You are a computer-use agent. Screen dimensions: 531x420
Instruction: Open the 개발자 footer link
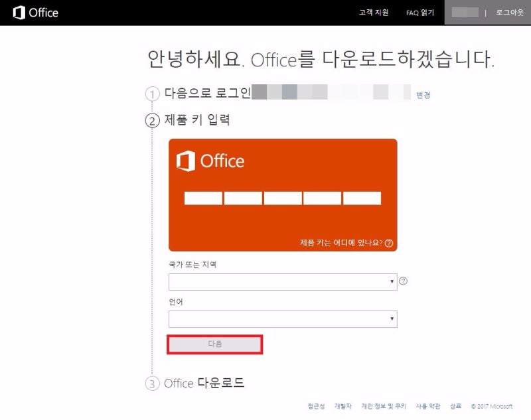click(343, 406)
